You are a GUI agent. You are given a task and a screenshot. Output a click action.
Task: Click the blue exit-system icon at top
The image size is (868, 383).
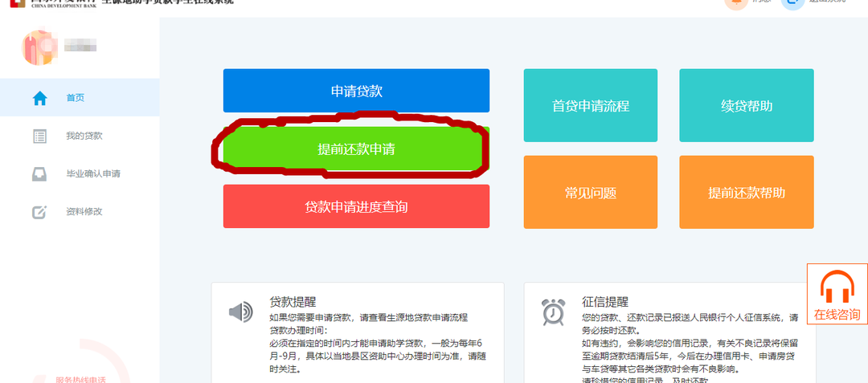click(x=792, y=3)
